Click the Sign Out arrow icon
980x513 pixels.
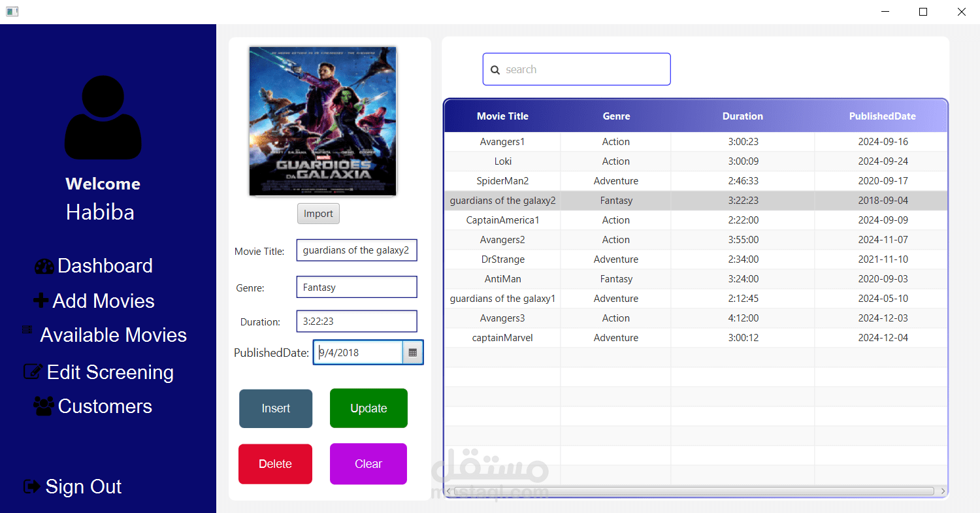31,486
